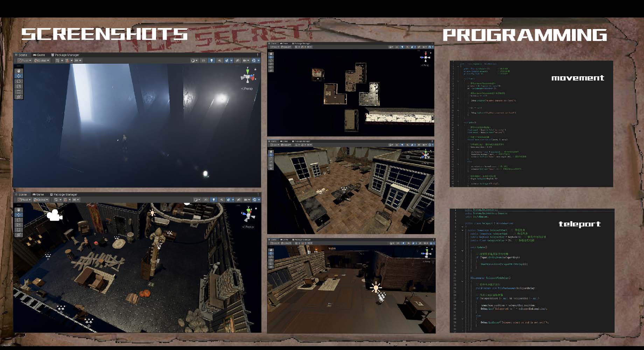Select Scale tool in top-left foggy scene view
The image size is (644, 350).
click(x=19, y=86)
